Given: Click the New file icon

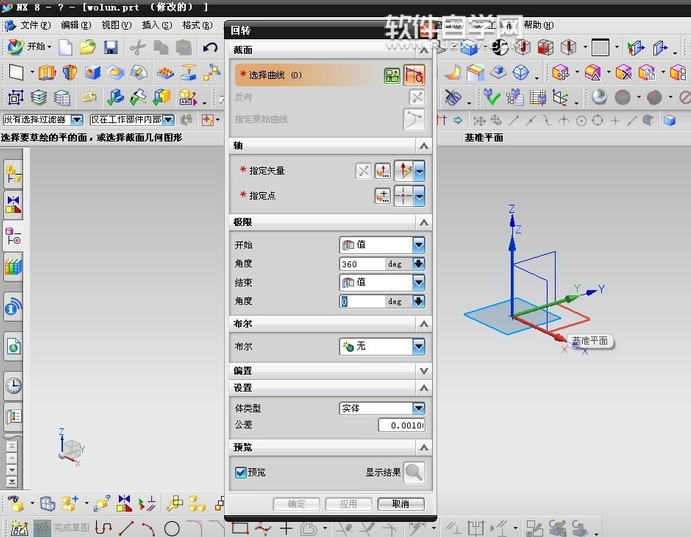Looking at the screenshot, I should 66,47.
